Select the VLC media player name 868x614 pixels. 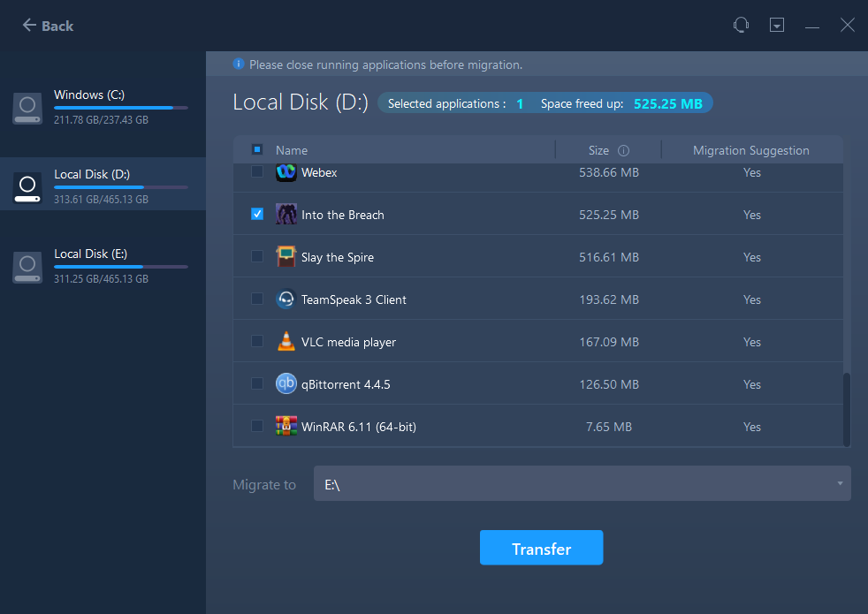coord(348,343)
